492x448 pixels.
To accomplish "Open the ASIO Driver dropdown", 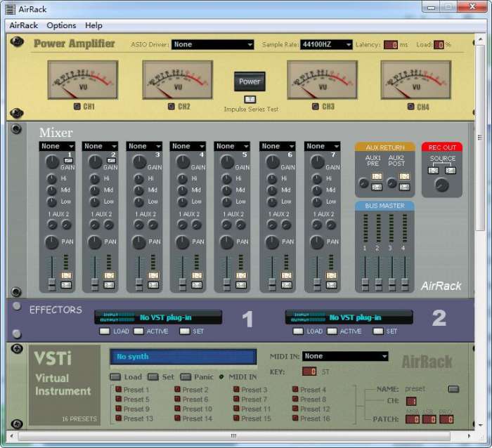I will (213, 44).
